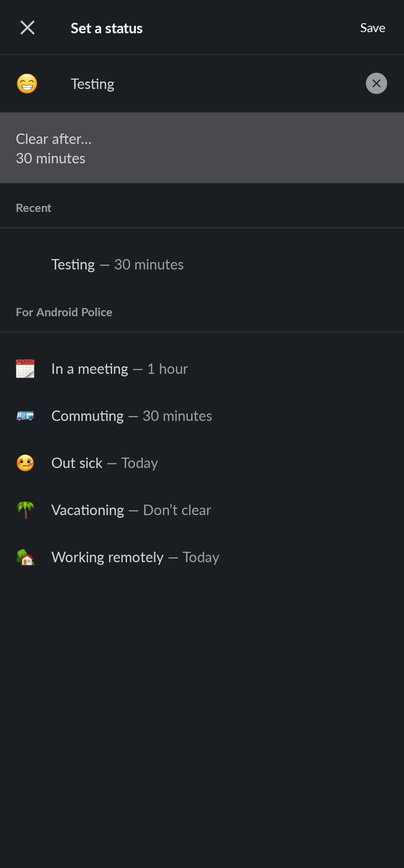Click the sick face emoji for Out sick

point(25,462)
